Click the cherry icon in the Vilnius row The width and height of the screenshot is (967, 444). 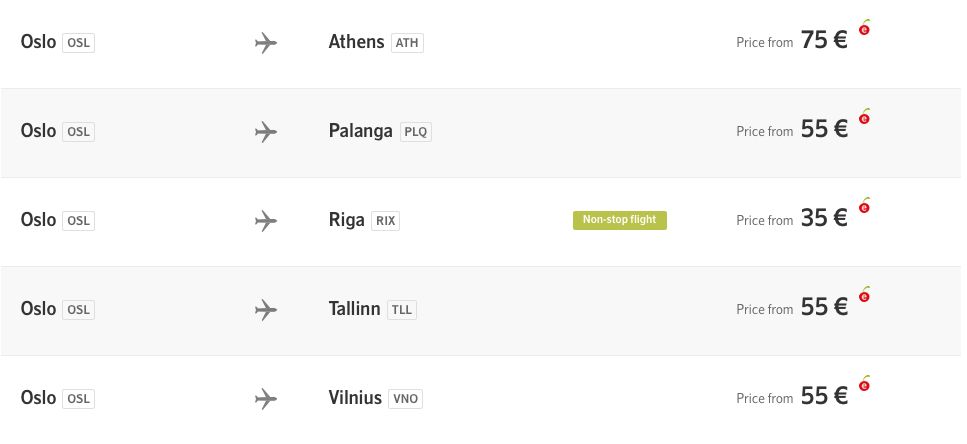click(x=865, y=383)
